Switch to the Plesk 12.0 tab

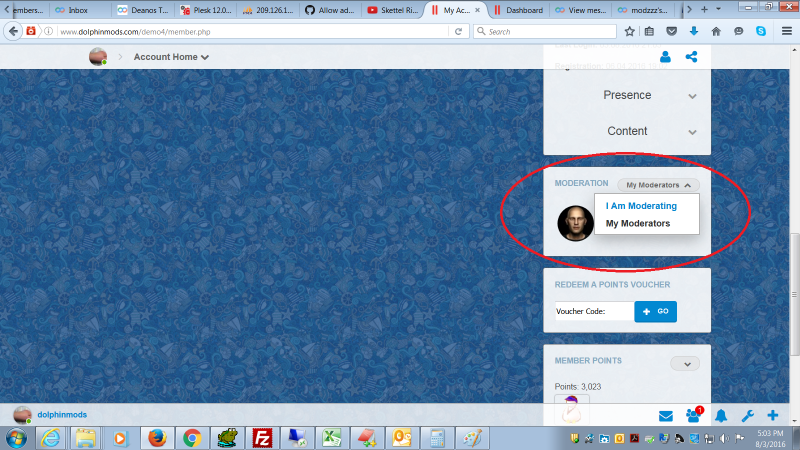(x=207, y=10)
